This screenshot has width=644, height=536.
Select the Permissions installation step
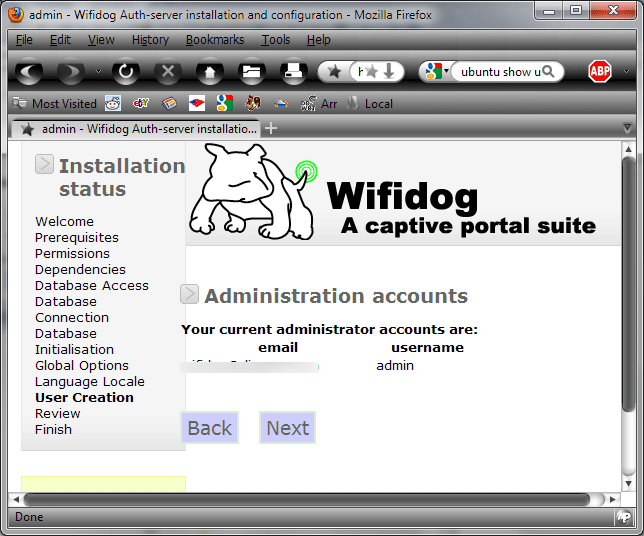[72, 253]
